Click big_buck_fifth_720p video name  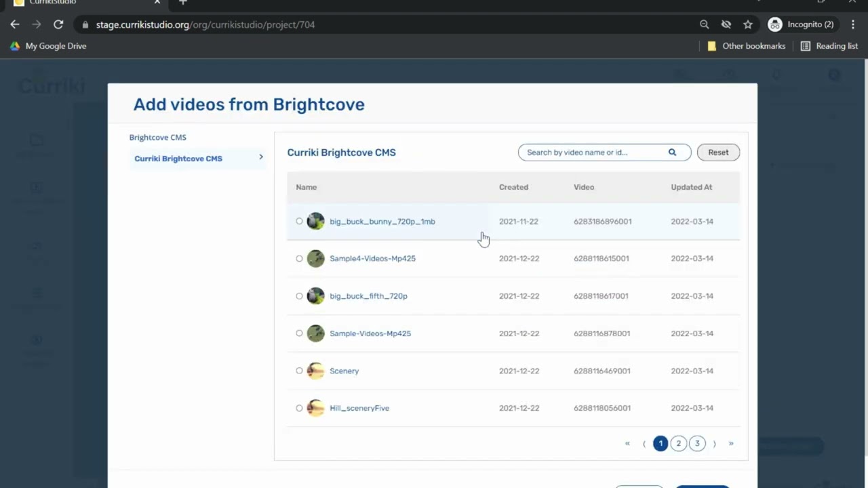point(368,296)
